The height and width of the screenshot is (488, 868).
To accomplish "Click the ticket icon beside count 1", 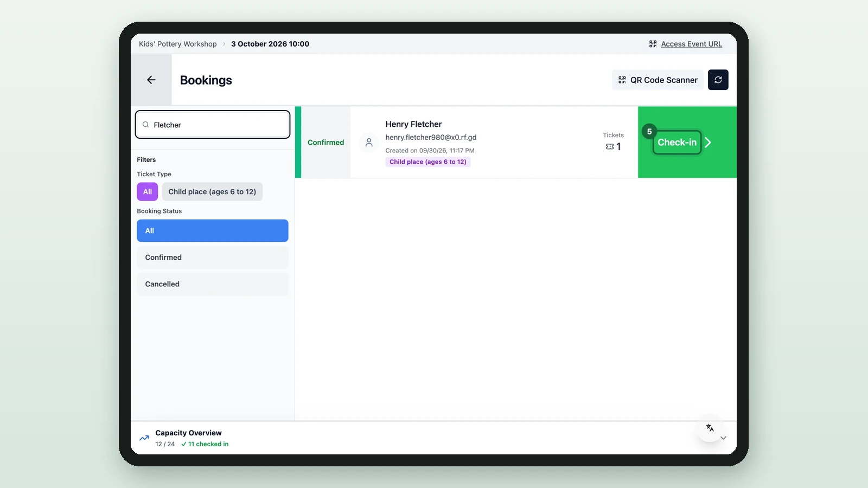I will pyautogui.click(x=610, y=146).
